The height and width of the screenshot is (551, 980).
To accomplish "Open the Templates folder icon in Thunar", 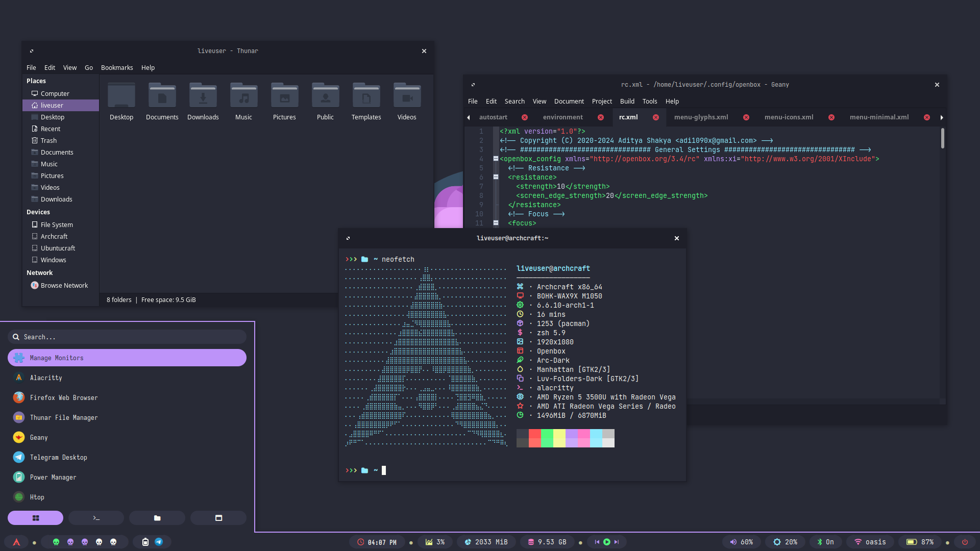I will pos(366,96).
